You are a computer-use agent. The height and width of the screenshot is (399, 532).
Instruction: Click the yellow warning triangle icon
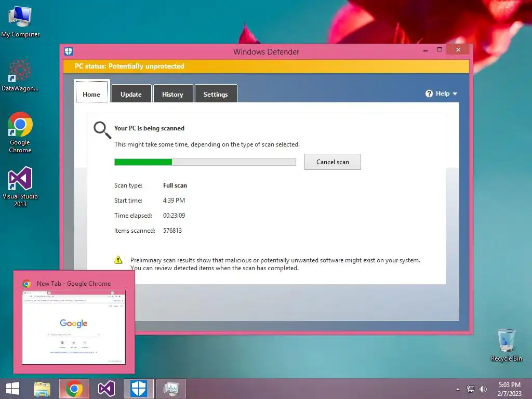(x=118, y=260)
